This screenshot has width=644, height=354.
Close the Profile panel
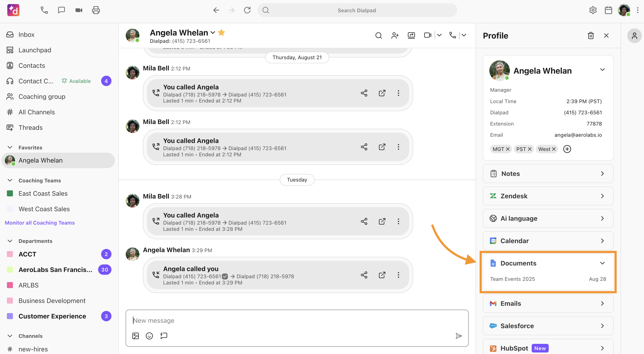606,36
